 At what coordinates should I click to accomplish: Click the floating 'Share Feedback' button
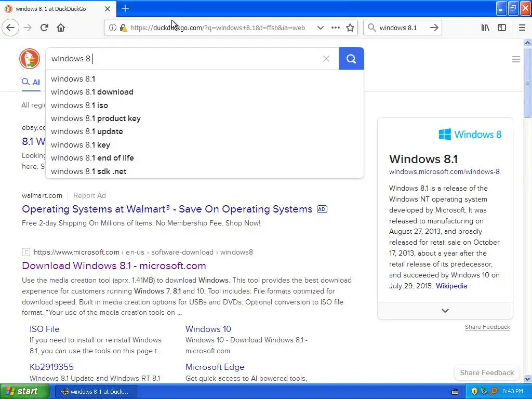point(487,373)
